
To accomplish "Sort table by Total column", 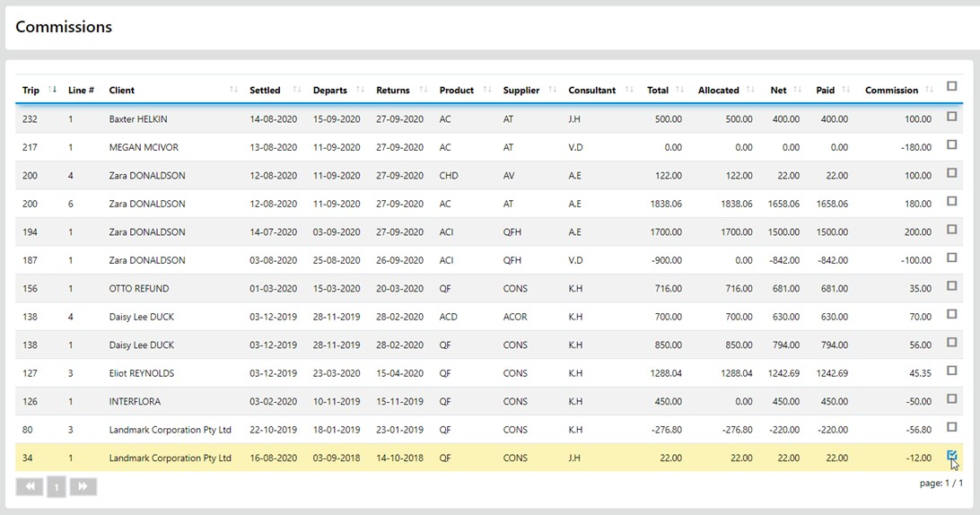I will click(681, 90).
